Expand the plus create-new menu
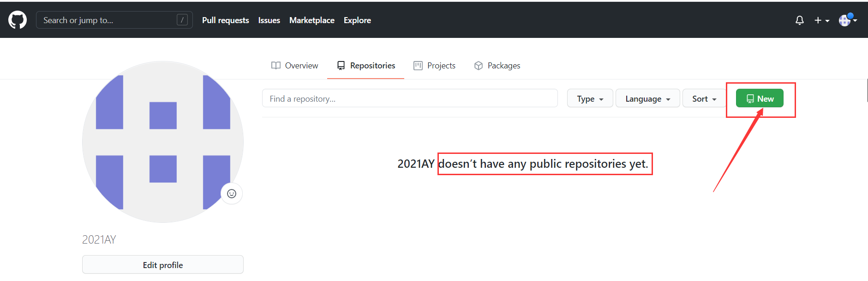The width and height of the screenshot is (868, 281). click(822, 20)
